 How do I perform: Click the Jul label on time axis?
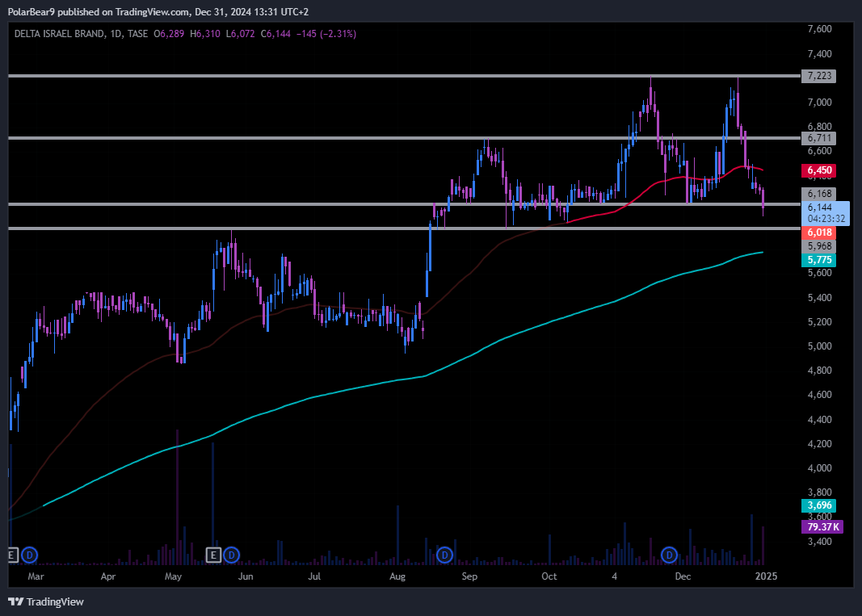pos(314,576)
